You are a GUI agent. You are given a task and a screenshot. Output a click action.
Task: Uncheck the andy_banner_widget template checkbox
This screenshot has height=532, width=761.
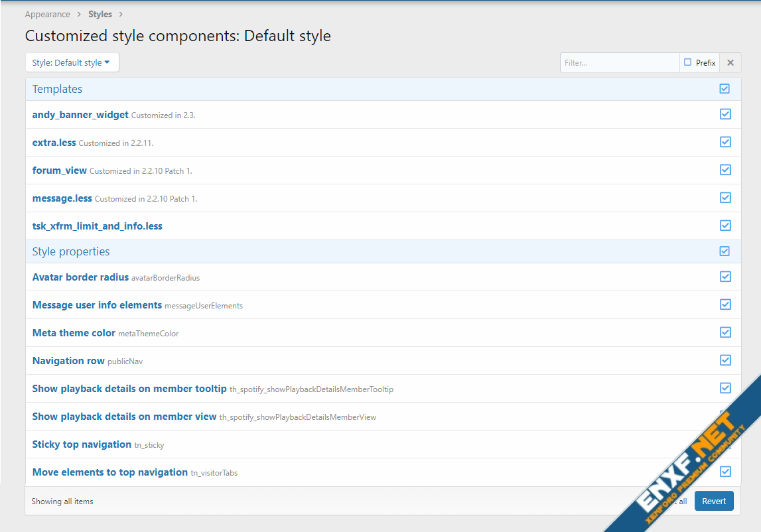pos(725,114)
